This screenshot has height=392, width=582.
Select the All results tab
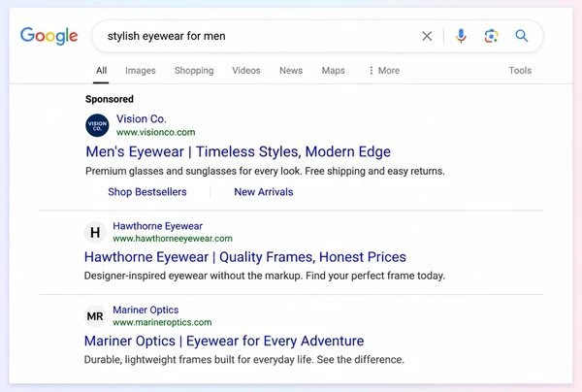101,71
